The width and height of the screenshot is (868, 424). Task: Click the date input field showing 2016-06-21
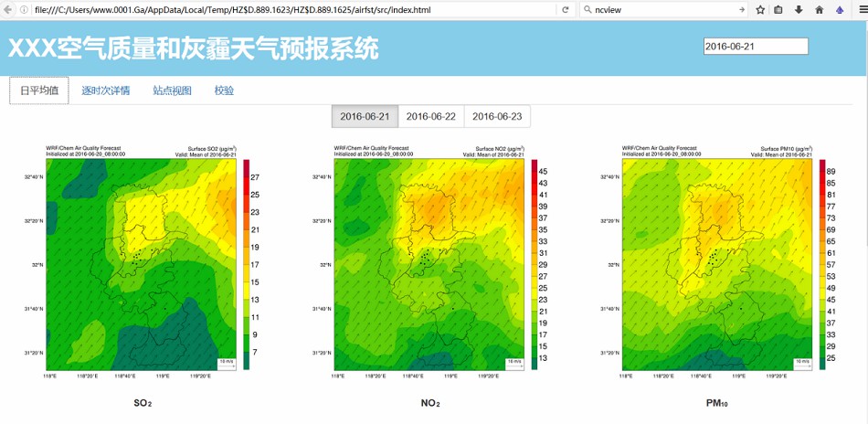click(756, 47)
